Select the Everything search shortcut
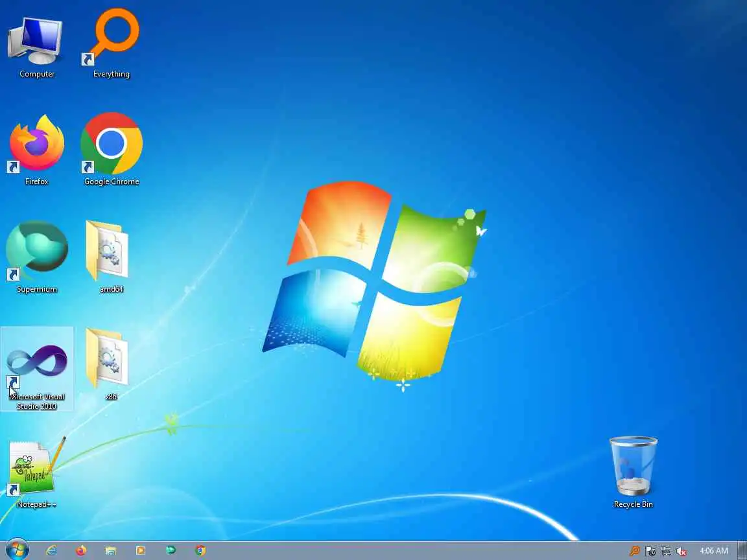Viewport: 747px width, 560px height. pos(112,44)
